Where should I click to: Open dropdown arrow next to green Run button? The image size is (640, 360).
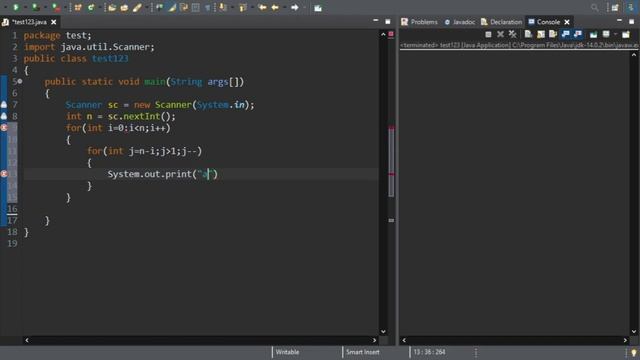(x=25, y=7)
